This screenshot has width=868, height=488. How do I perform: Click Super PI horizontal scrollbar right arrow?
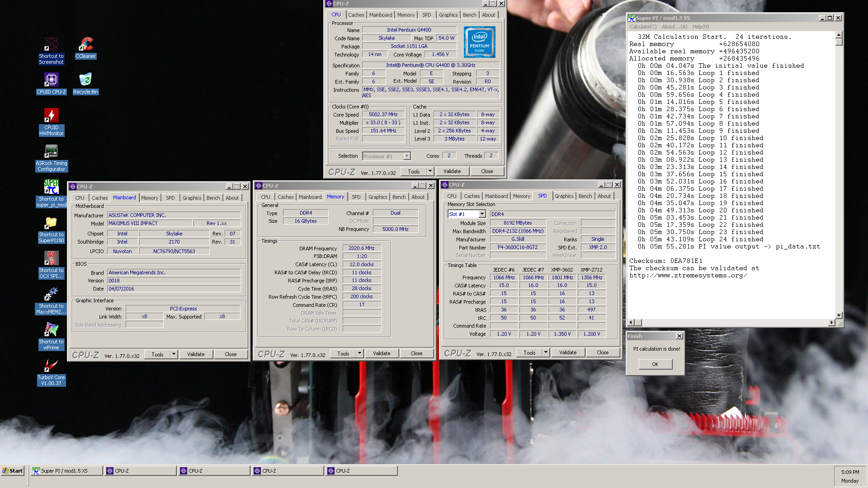(x=831, y=323)
